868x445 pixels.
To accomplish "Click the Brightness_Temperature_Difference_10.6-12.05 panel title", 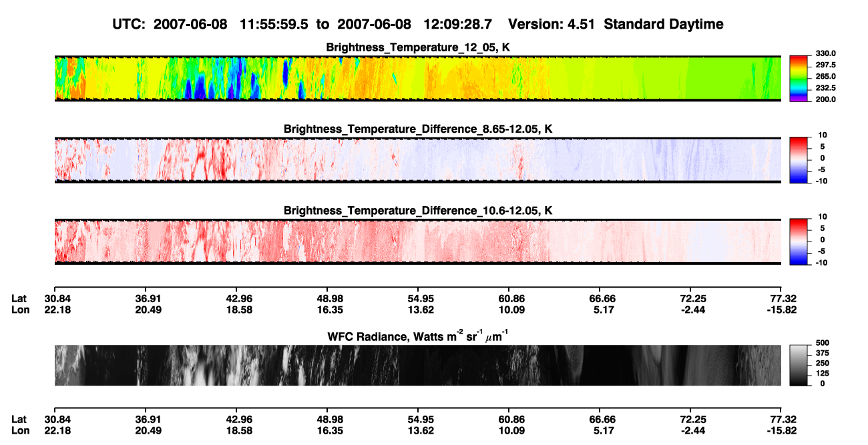I will (417, 211).
